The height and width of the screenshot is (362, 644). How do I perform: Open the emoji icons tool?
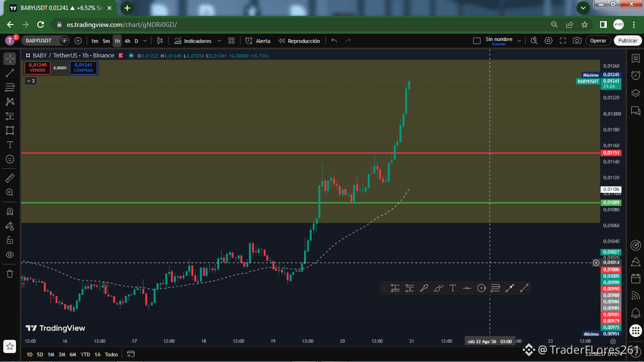point(10,159)
